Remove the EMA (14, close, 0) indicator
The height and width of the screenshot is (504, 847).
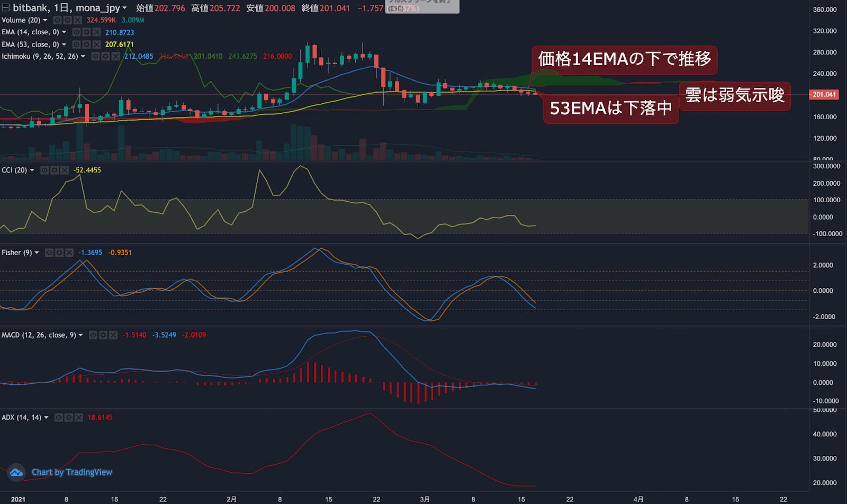tap(96, 32)
